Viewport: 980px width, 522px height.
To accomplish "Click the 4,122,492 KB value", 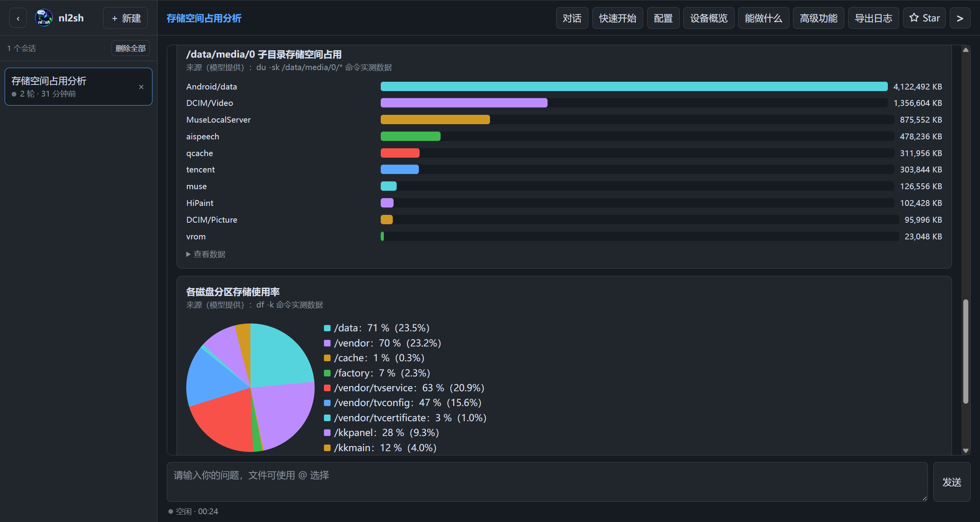I will tap(917, 86).
